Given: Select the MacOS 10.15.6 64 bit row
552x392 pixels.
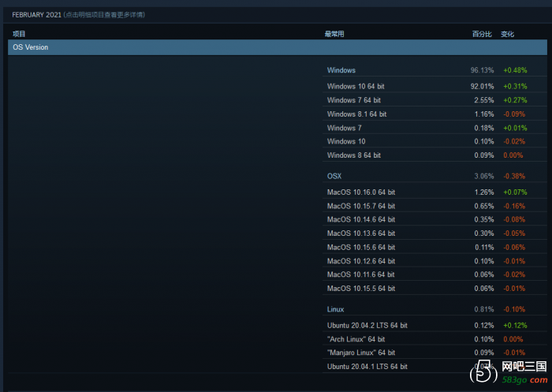Looking at the screenshot, I should (x=435, y=247).
